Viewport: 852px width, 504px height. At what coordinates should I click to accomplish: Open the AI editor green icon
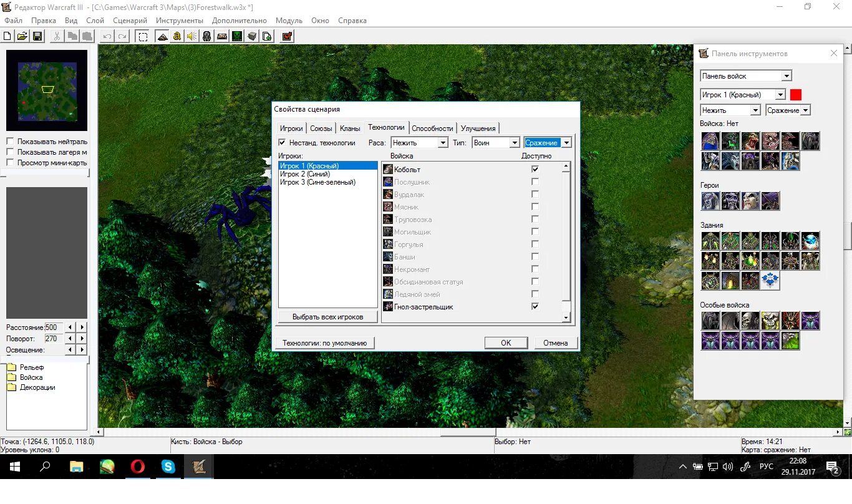(x=237, y=36)
